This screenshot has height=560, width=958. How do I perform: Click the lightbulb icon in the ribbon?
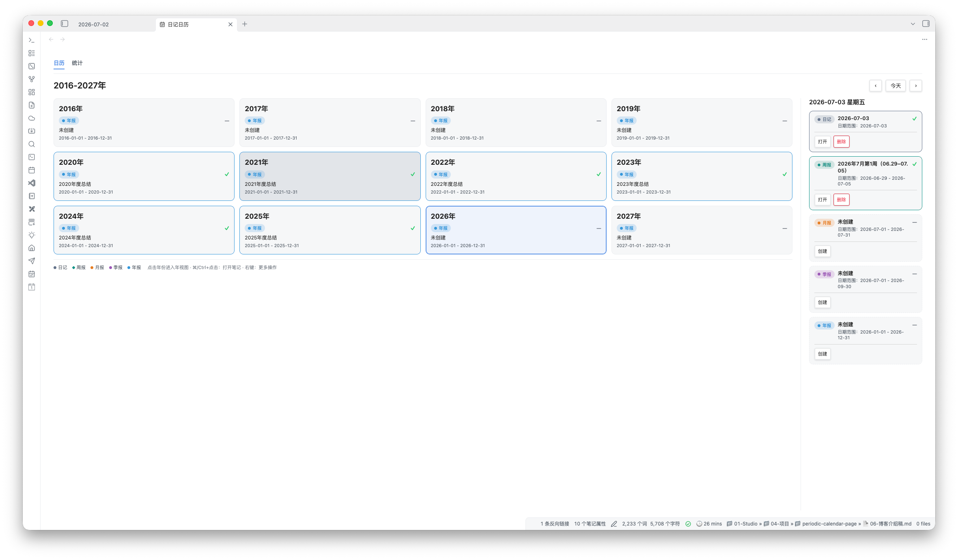[32, 235]
